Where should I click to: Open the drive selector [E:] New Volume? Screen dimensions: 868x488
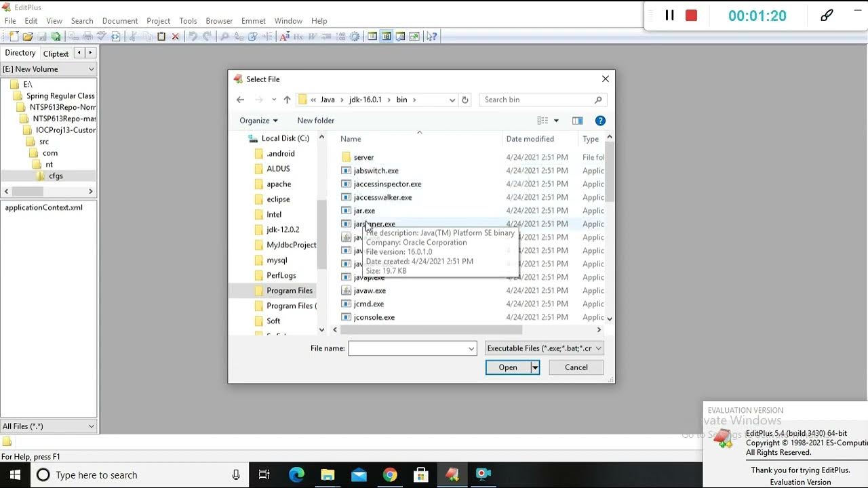point(49,69)
